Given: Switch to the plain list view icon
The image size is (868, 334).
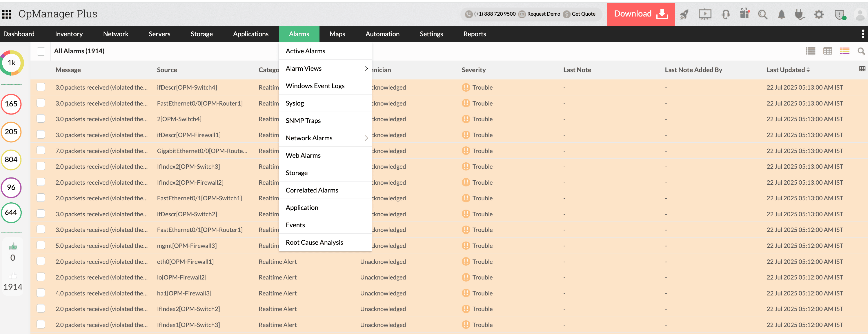Looking at the screenshot, I should (810, 51).
